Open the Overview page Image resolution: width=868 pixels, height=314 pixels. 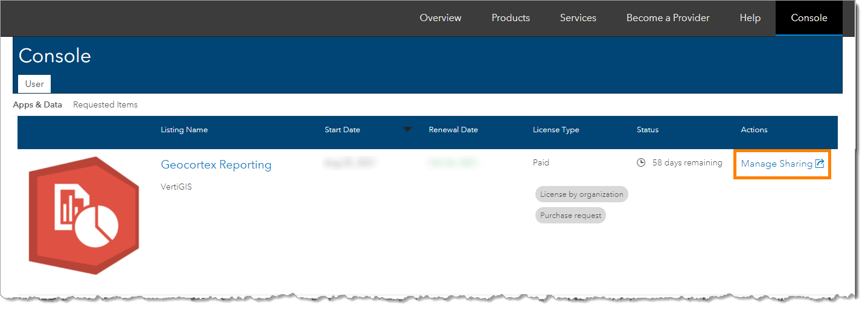(440, 18)
